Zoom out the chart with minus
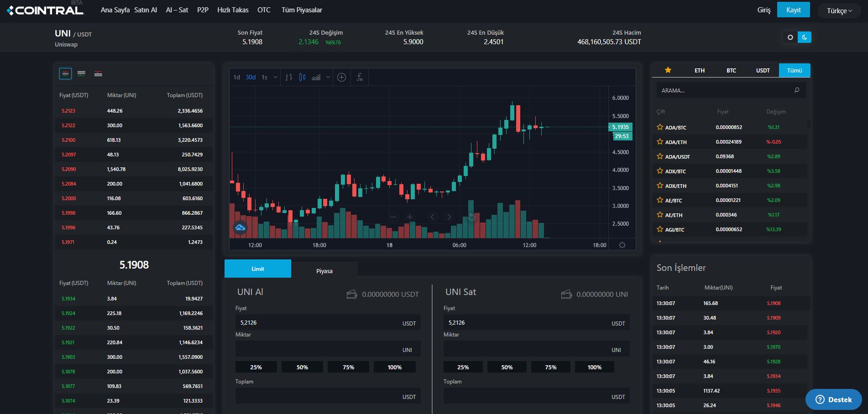 click(x=393, y=217)
